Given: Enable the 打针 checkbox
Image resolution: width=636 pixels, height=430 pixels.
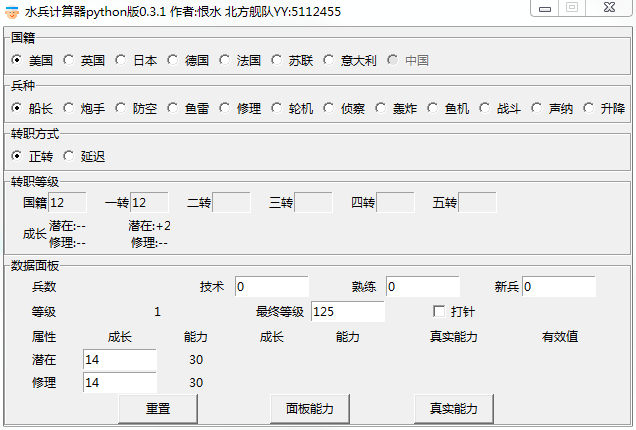Looking at the screenshot, I should pos(438,312).
